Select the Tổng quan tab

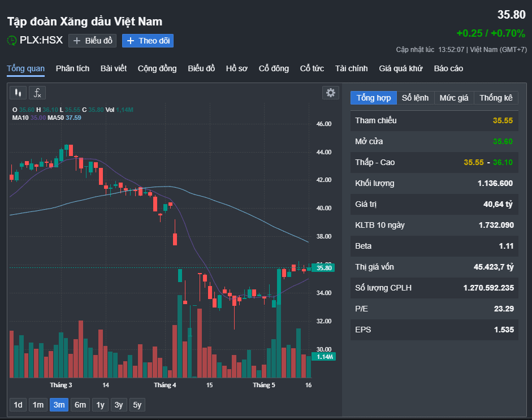[x=26, y=68]
